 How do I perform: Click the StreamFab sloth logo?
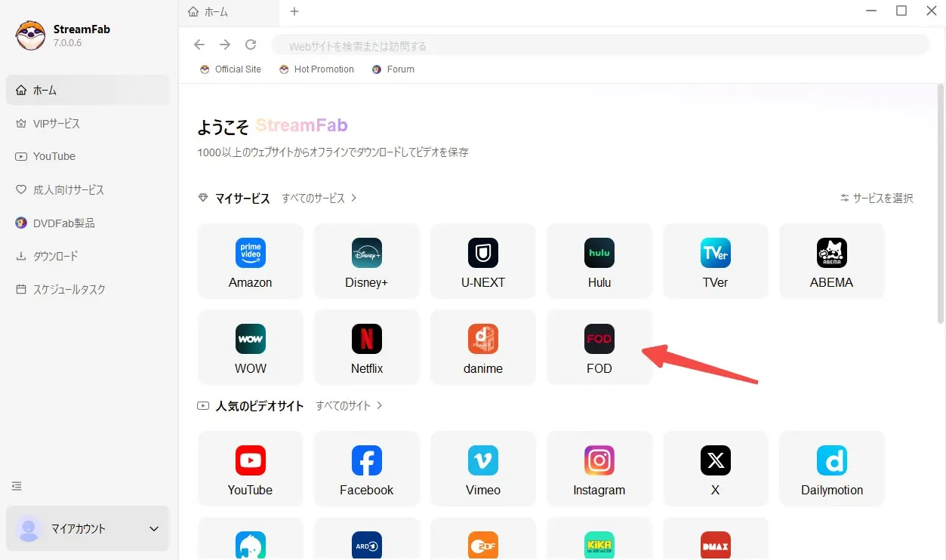[x=30, y=35]
